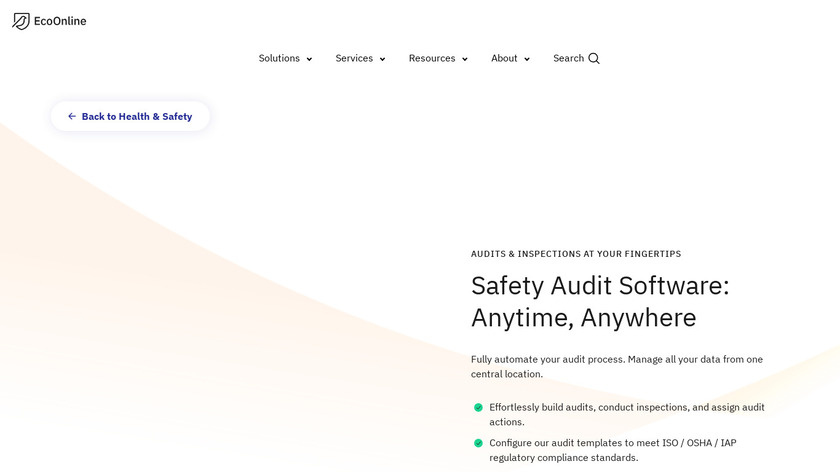This screenshot has width=840, height=472.
Task: Expand the Resources dropdown chevron
Action: coord(464,59)
